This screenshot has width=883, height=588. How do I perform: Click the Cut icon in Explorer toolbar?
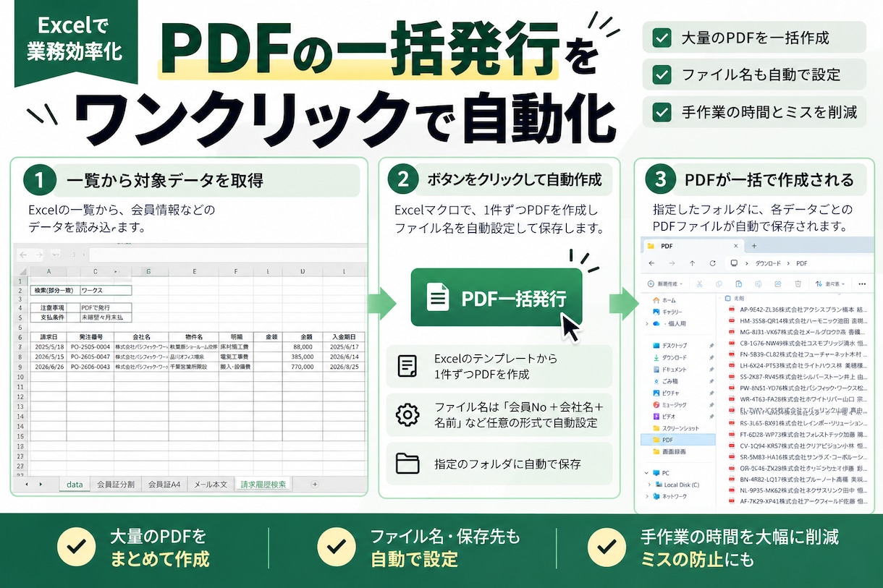coord(699,284)
